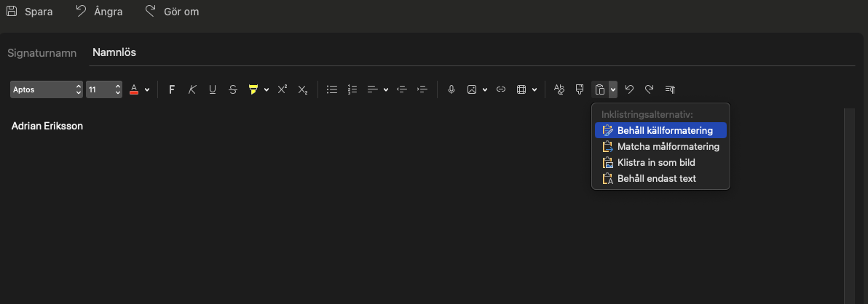Toggle italic formatting (K)
This screenshot has width=868, height=304.
192,89
